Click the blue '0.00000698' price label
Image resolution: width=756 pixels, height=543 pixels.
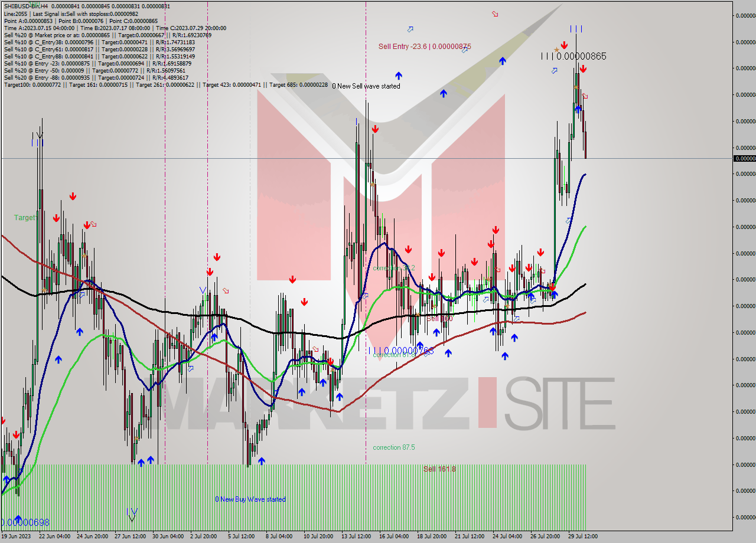click(x=25, y=523)
